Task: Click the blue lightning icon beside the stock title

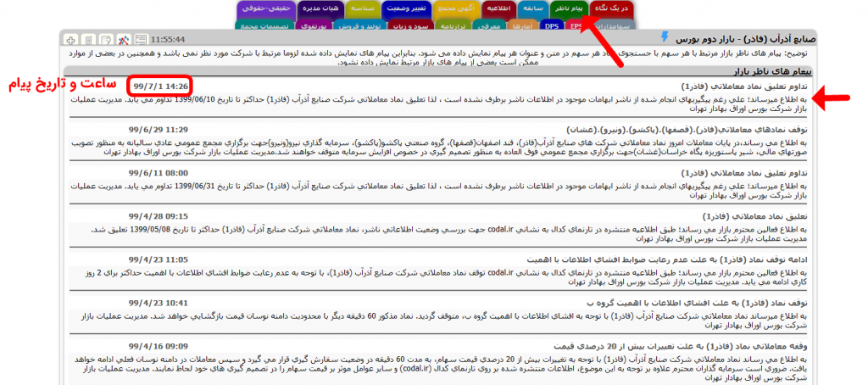Action: point(665,37)
